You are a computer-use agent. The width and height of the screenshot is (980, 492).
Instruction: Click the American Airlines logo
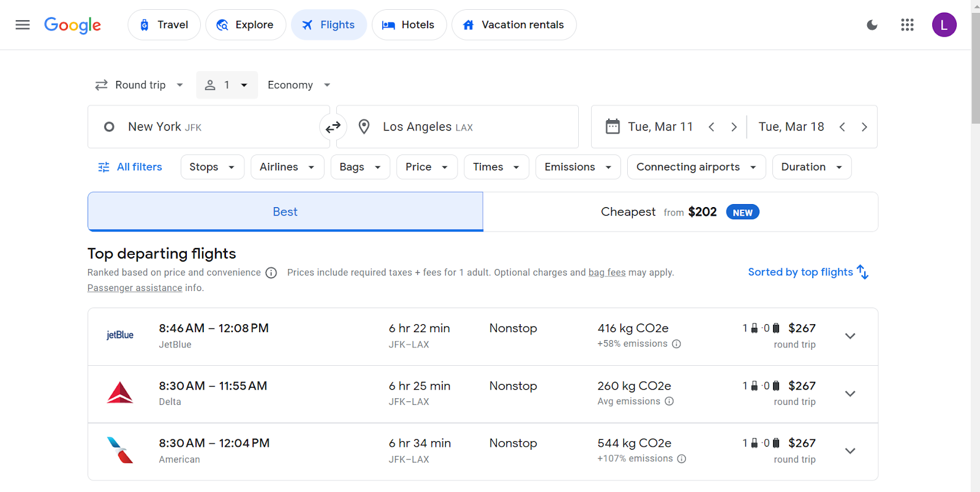pos(120,450)
